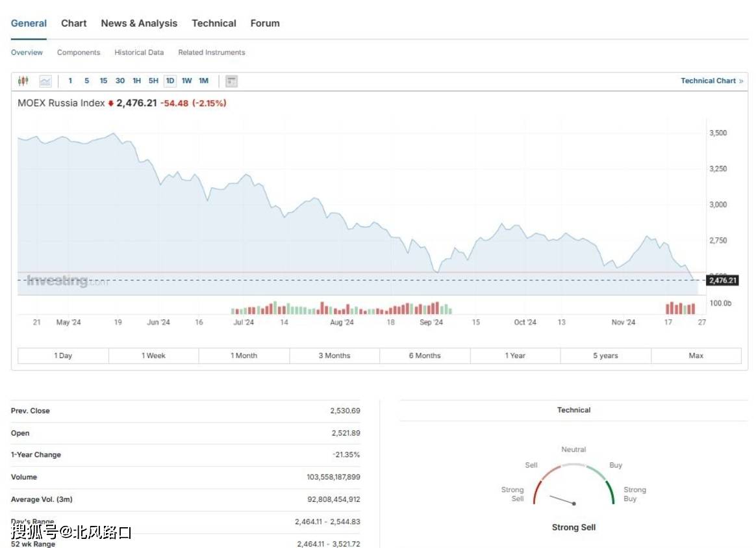This screenshot has height=548, width=756.
Task: Set chart range to Max
Action: 696,356
